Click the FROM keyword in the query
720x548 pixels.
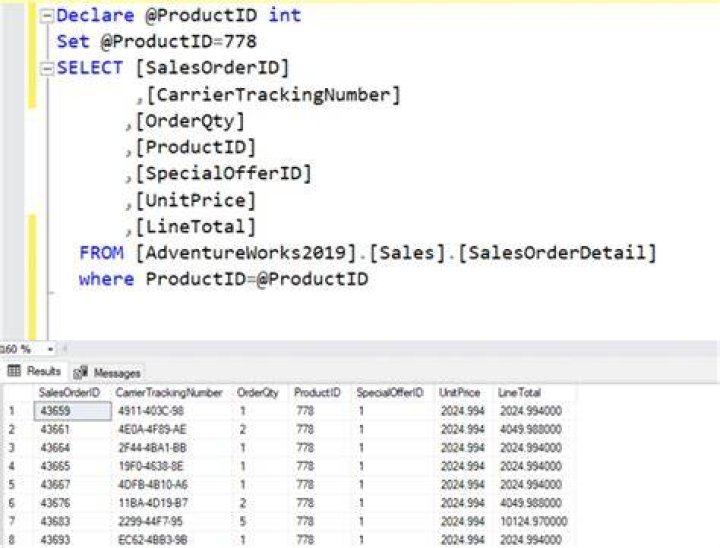click(x=101, y=253)
